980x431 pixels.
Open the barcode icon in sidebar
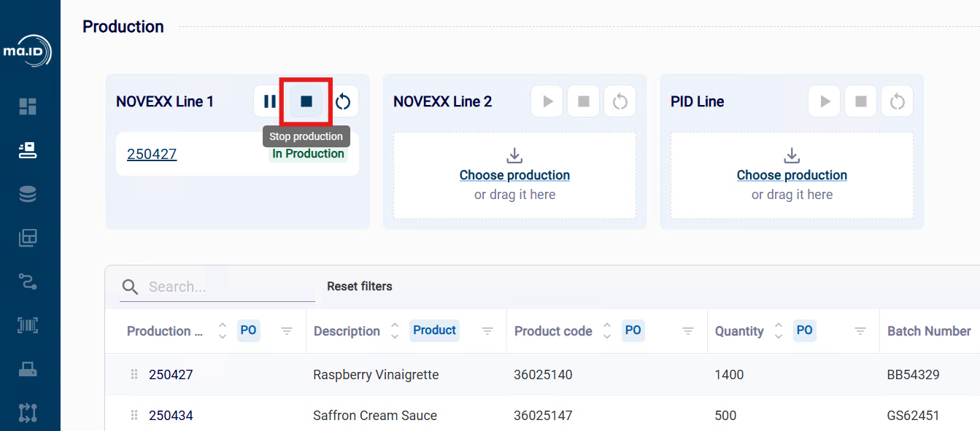pos(28,325)
